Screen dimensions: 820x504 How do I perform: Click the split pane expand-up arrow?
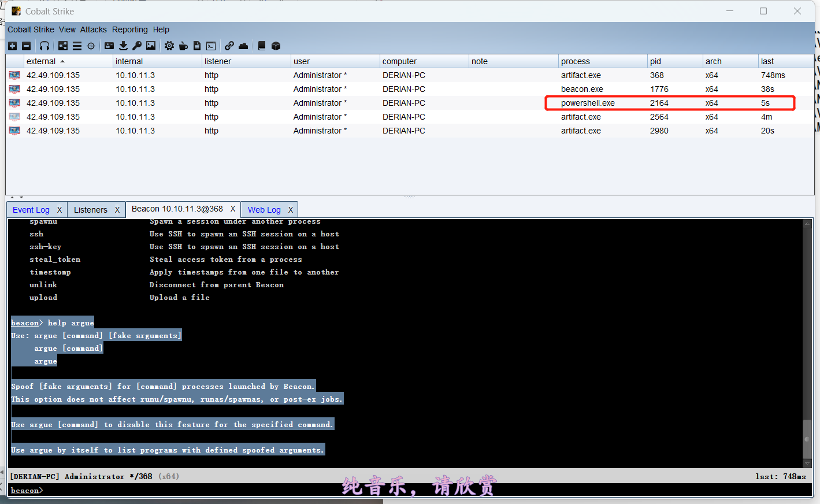[12, 198]
